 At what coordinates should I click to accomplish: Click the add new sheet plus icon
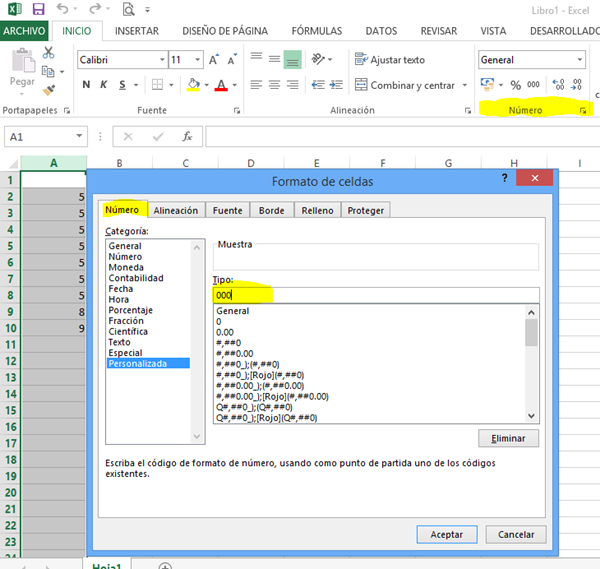point(165,565)
